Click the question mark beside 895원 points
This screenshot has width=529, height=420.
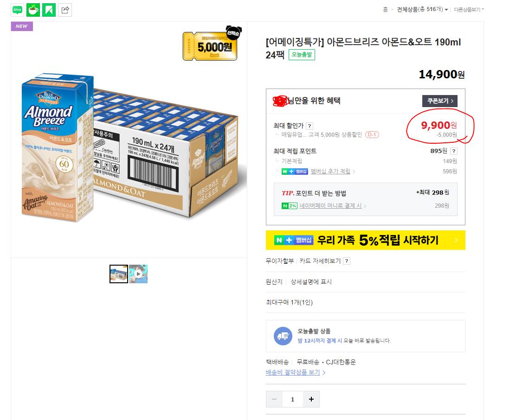454,151
